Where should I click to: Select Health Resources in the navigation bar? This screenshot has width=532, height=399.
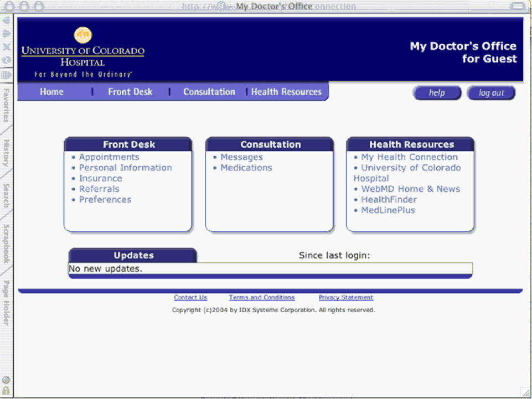[286, 92]
